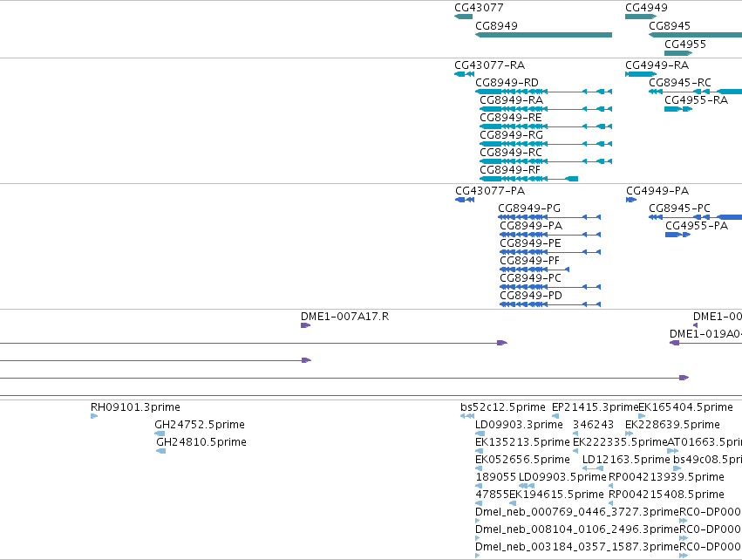
Task: Click the EK194615.5prime EST label
Action: (556, 495)
